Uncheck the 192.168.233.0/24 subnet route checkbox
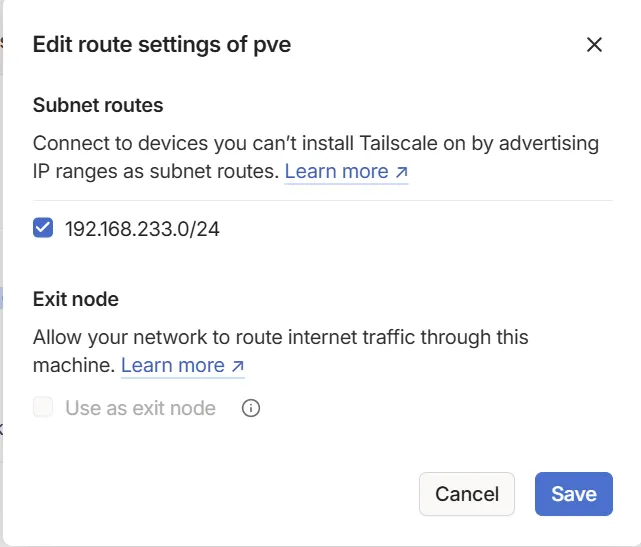 (43, 228)
